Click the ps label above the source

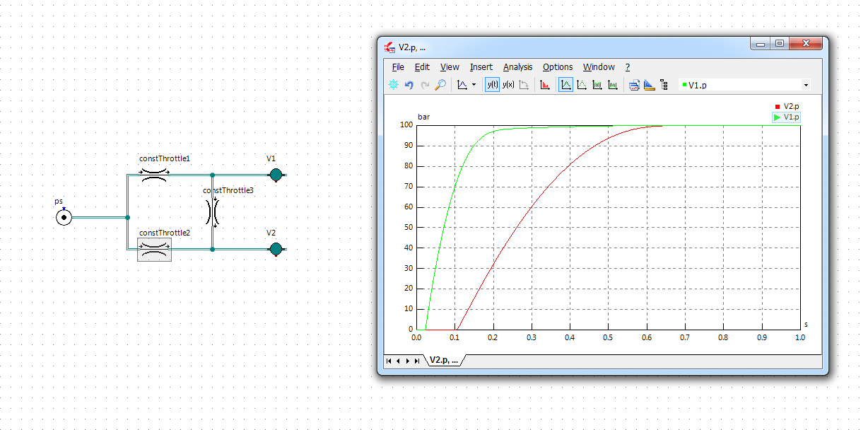click(x=59, y=202)
